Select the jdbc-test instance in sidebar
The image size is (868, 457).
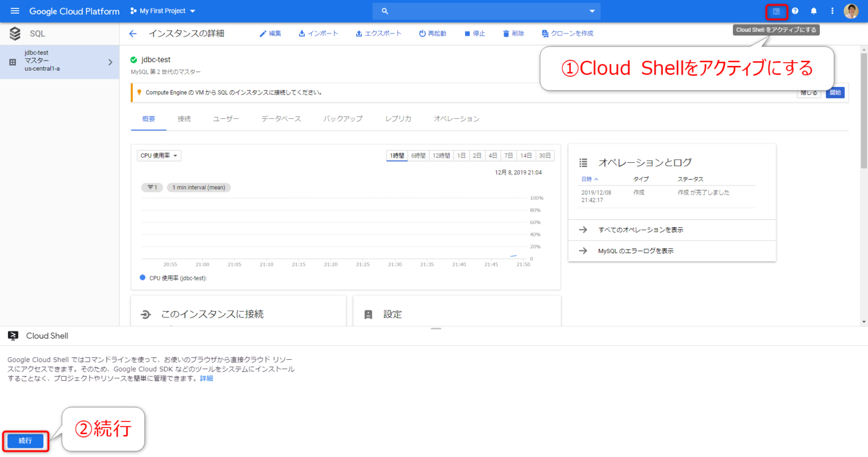[x=59, y=62]
